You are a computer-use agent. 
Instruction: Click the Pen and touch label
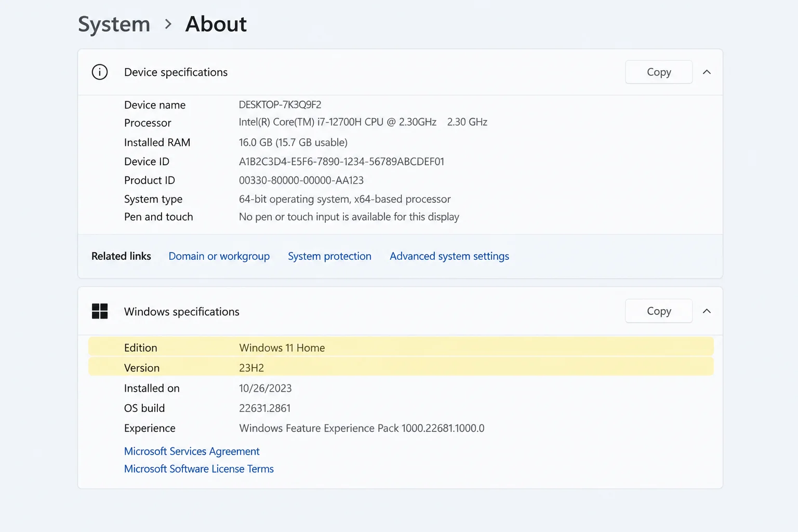(158, 217)
